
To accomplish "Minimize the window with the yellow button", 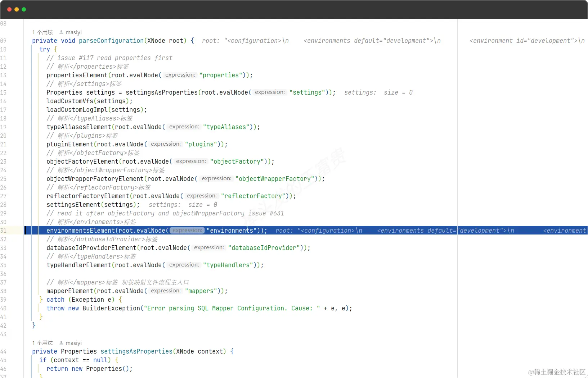I will coord(17,9).
